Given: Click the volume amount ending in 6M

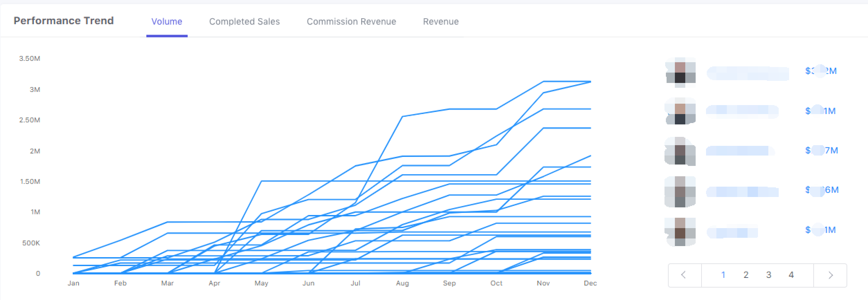Looking at the screenshot, I should tap(822, 190).
